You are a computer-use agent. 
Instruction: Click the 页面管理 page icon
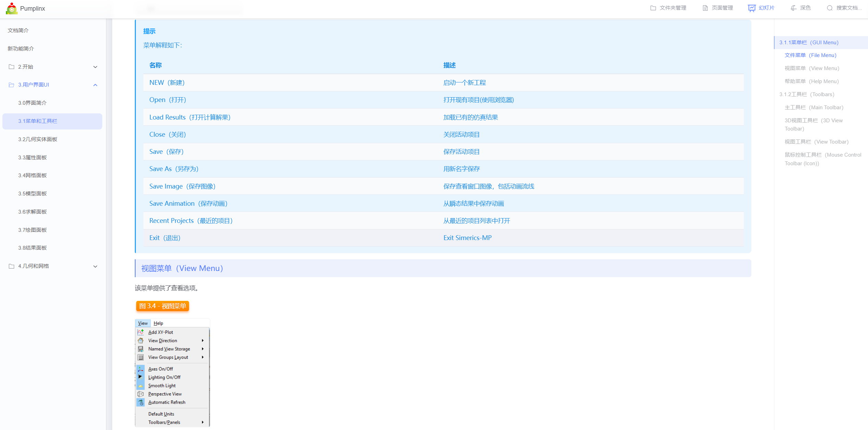[x=705, y=8]
